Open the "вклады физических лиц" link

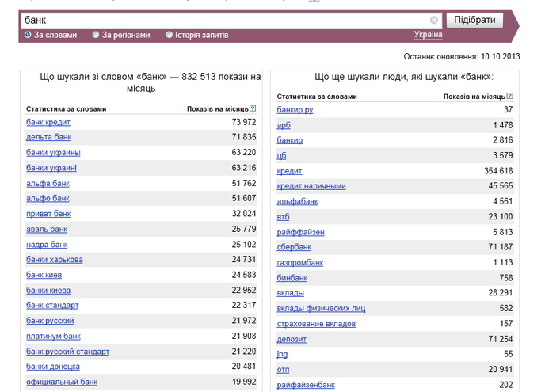tap(321, 308)
